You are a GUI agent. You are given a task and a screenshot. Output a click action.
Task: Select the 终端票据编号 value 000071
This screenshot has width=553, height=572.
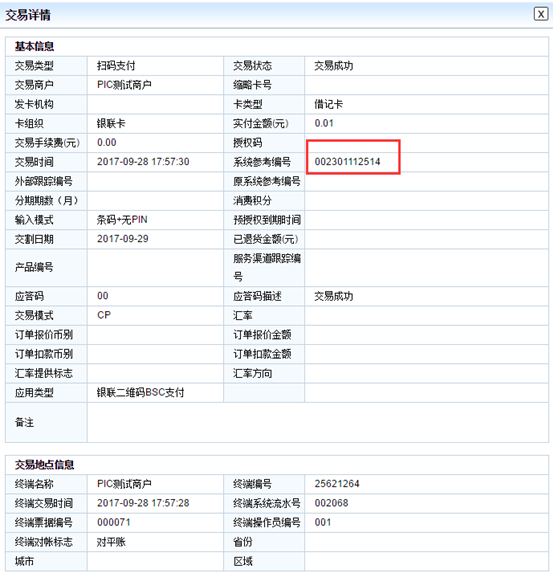coord(113,522)
